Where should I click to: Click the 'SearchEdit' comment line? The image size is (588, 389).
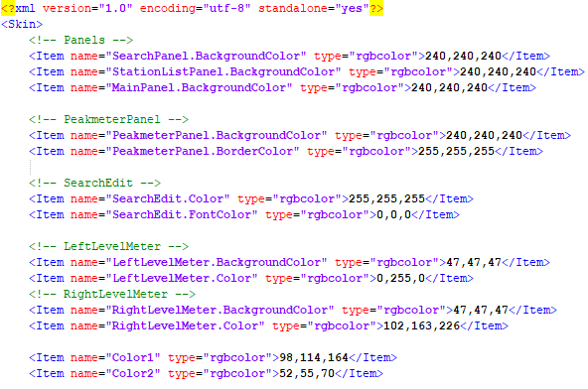coord(95,183)
